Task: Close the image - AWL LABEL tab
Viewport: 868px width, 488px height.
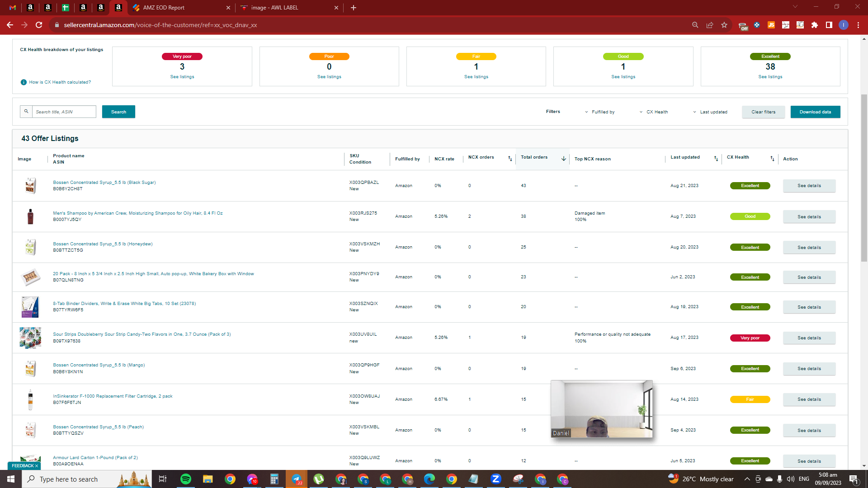Action: pyautogui.click(x=336, y=8)
